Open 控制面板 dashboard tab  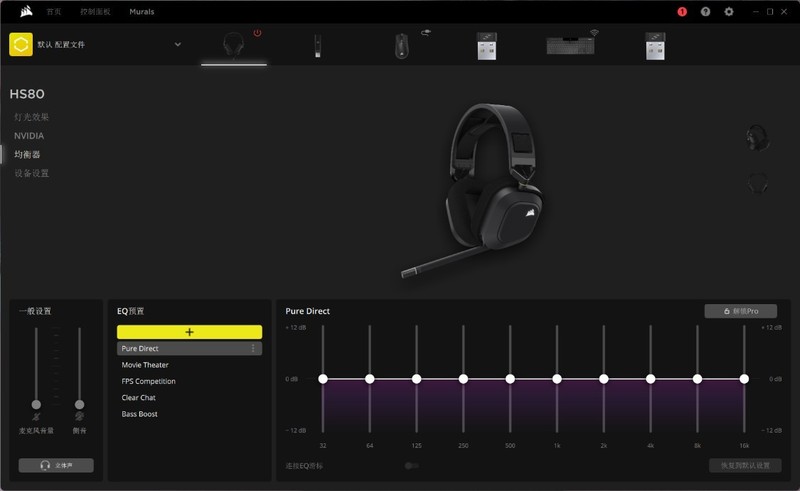coord(95,12)
